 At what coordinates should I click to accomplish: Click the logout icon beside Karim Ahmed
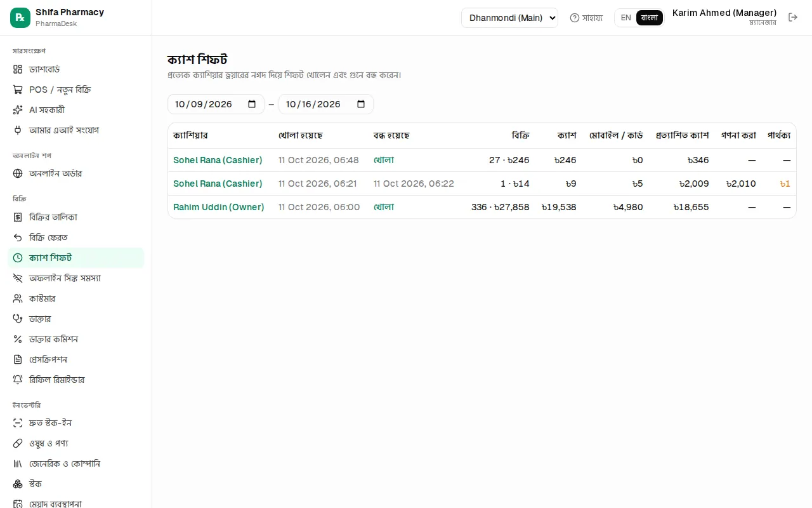click(793, 17)
